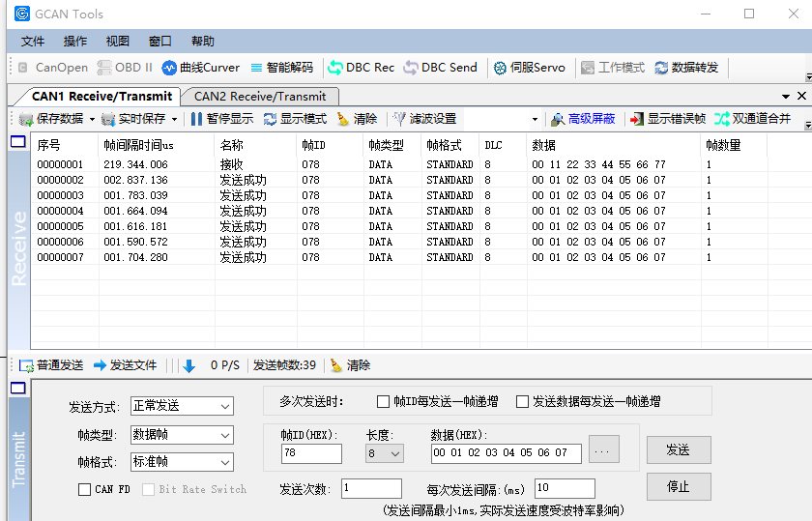The width and height of the screenshot is (812, 521).
Task: Open the 曲线Curver tool
Action: (x=201, y=68)
